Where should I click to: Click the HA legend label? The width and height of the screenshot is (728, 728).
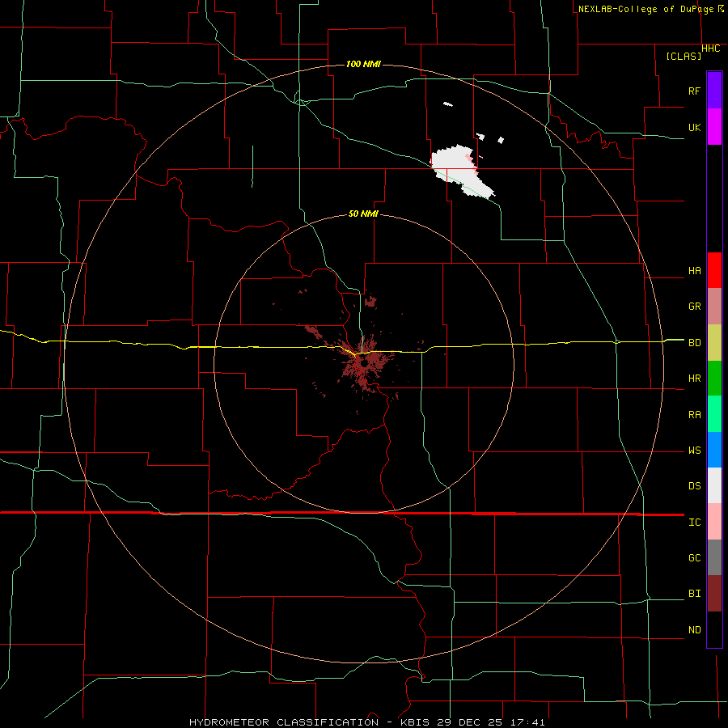[x=694, y=271]
